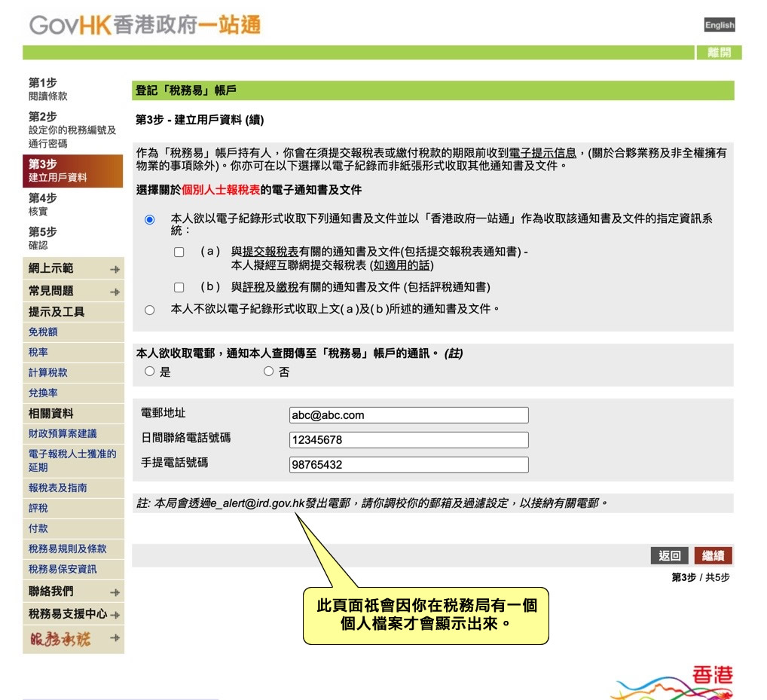Viewport: 767px width, 700px height.
Task: Click the arrow icon beside 聯絡我們
Action: [115, 592]
